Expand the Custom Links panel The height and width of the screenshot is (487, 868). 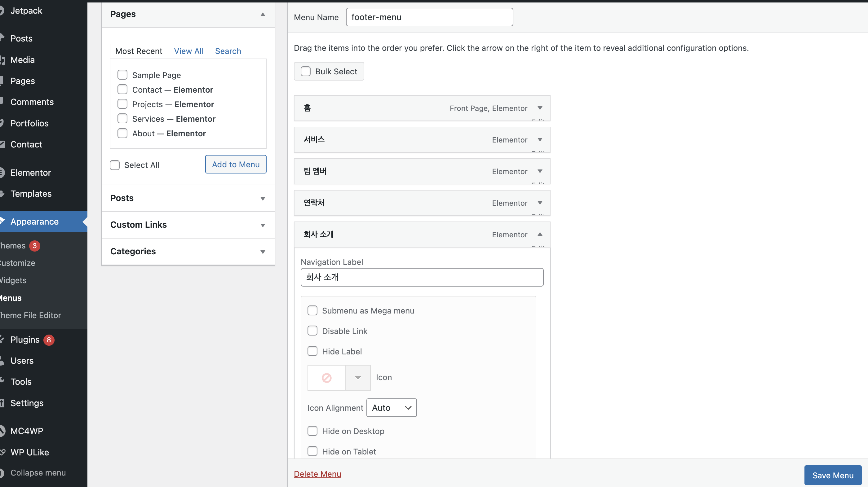tap(263, 225)
